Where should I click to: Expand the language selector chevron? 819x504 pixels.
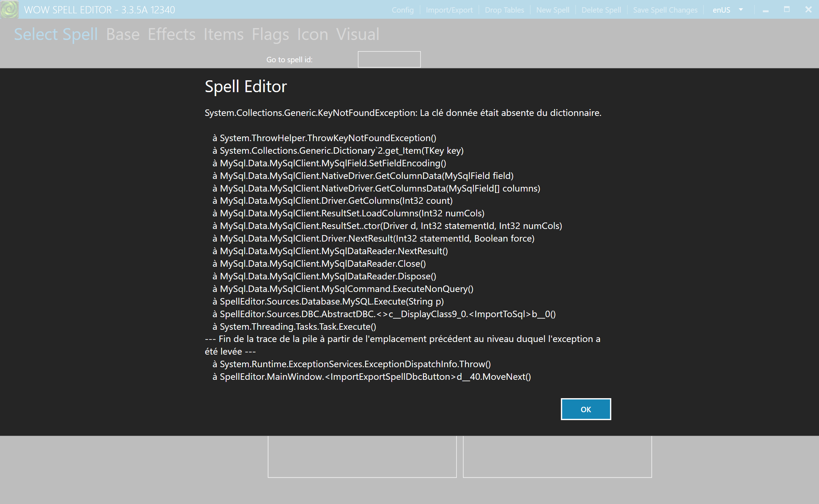pyautogui.click(x=740, y=10)
